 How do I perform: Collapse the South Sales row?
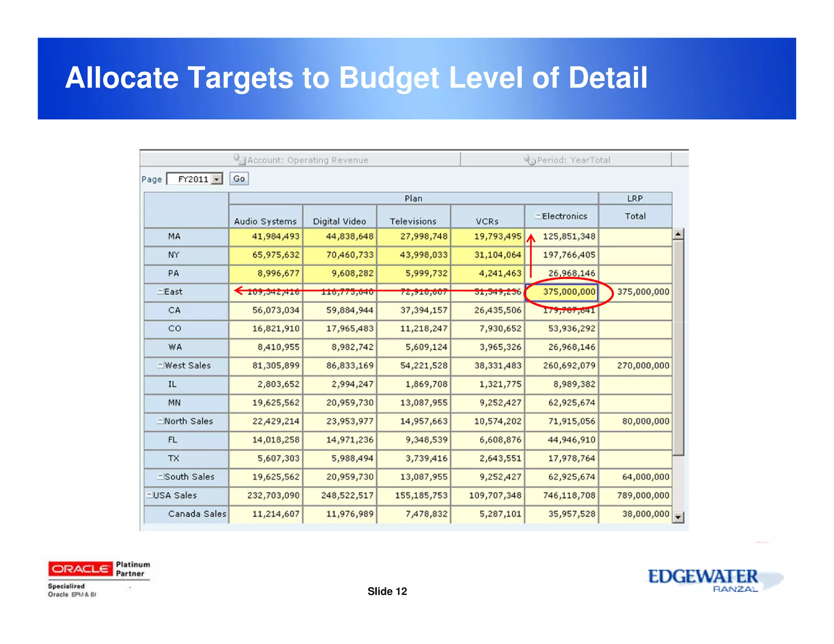point(160,476)
